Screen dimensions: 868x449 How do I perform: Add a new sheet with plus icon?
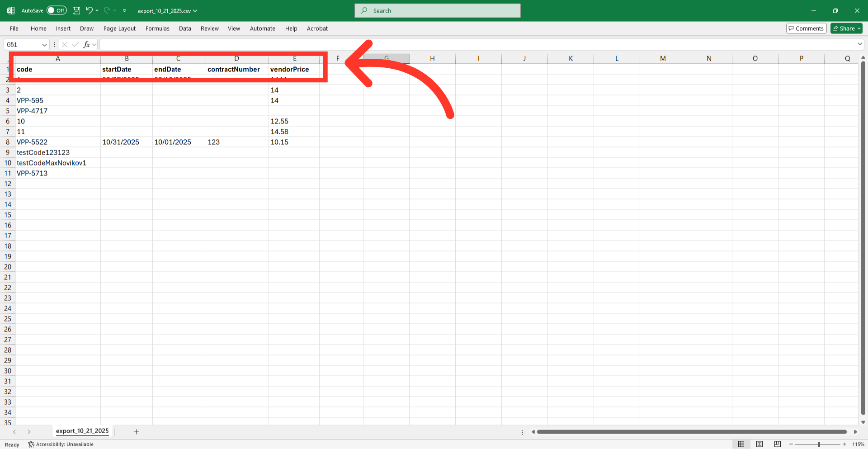tap(136, 432)
